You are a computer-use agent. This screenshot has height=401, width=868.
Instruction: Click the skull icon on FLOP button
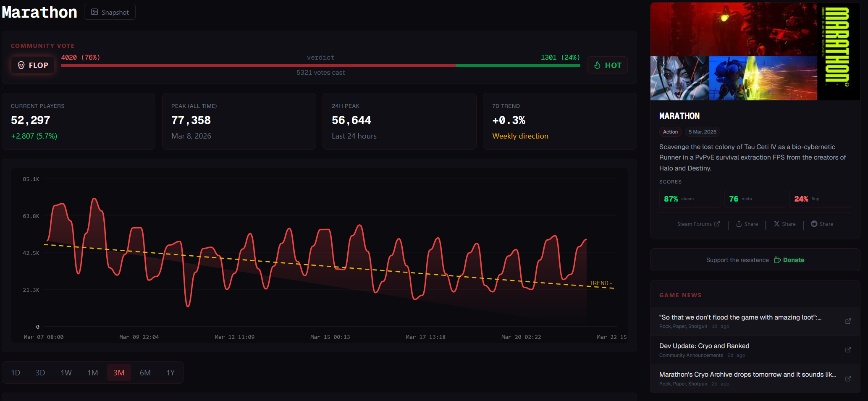click(x=21, y=65)
